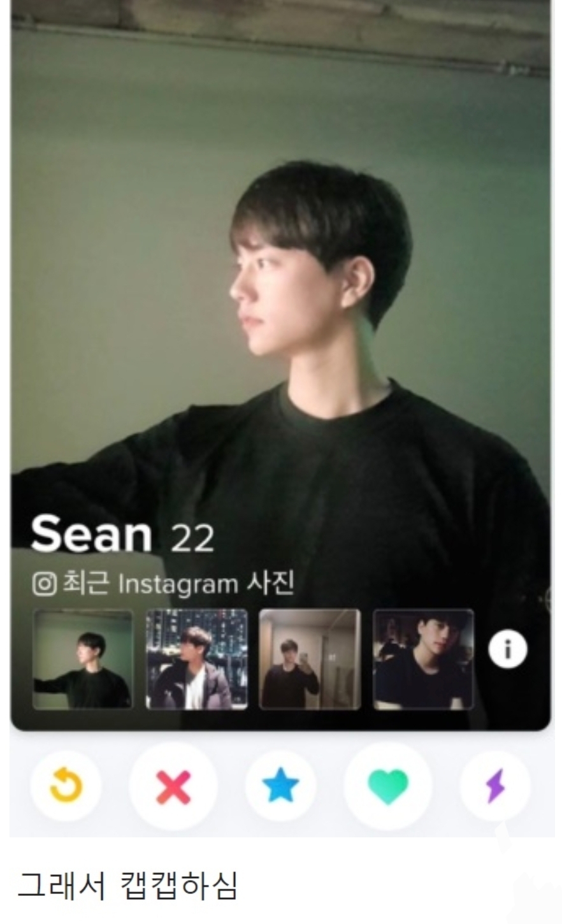Image resolution: width=562 pixels, height=924 pixels.
Task: Click the caption 그래서 캡캡하심
Action: (127, 886)
